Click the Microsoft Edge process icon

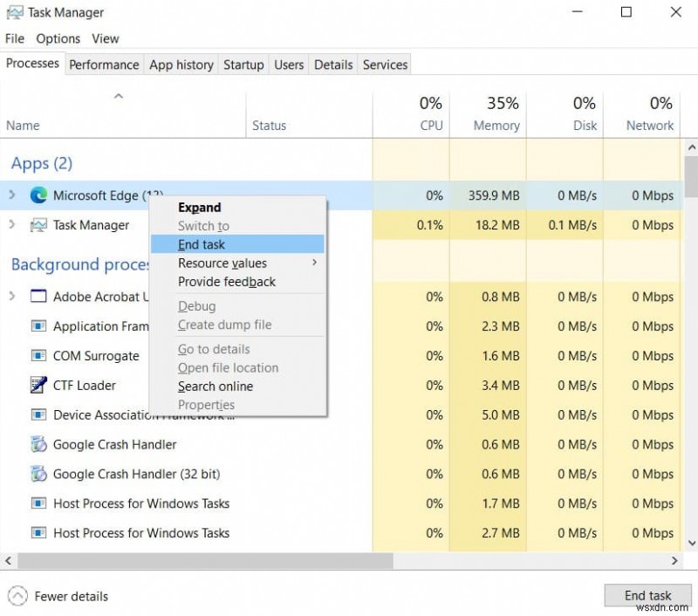click(x=38, y=195)
